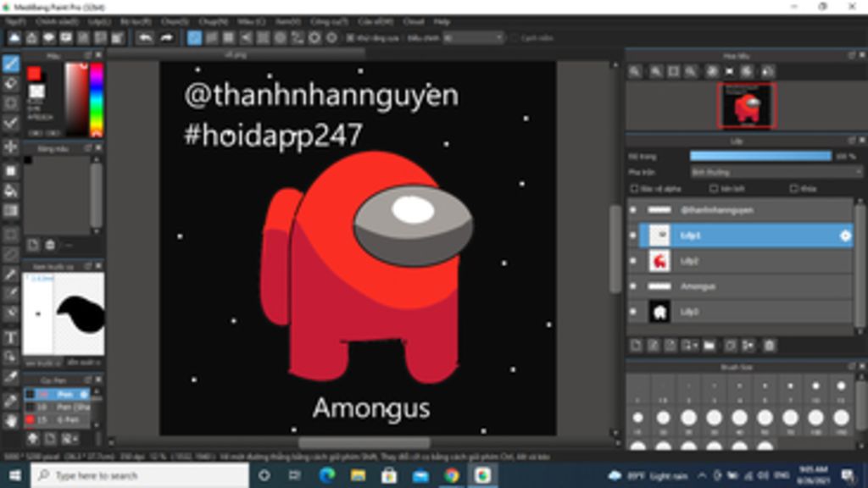Add a layer folder
868x488 pixels.
[x=709, y=346]
